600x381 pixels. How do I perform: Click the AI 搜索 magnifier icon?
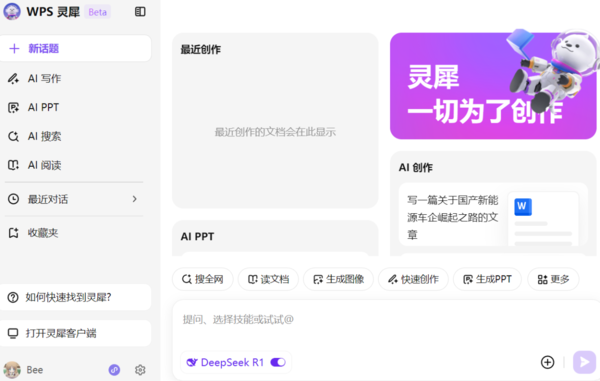pos(13,136)
